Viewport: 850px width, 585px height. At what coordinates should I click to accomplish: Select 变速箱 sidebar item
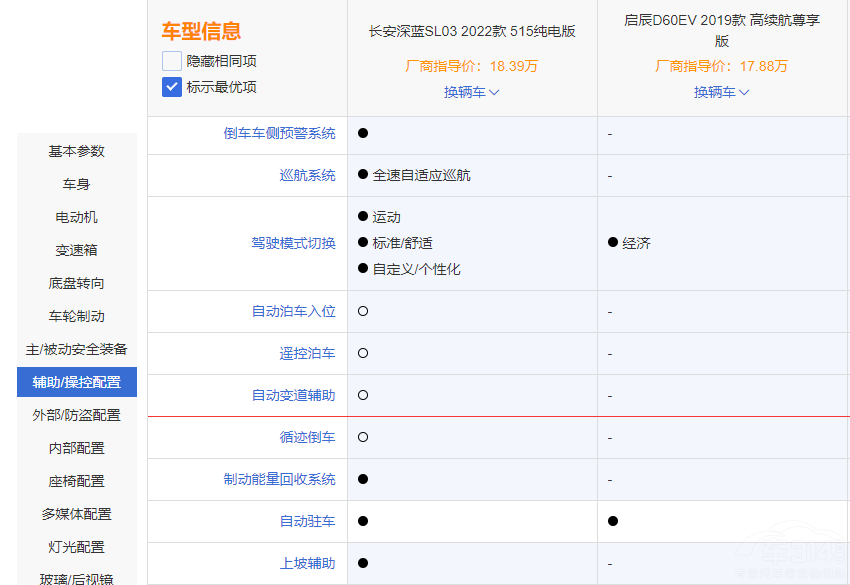pyautogui.click(x=77, y=250)
